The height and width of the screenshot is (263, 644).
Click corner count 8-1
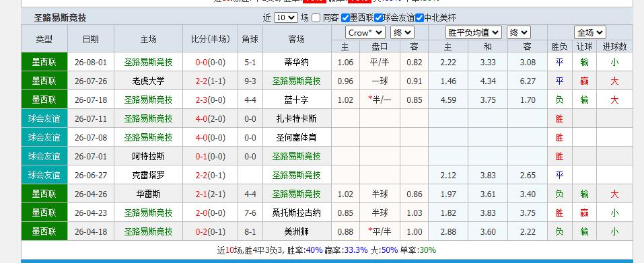(x=250, y=232)
